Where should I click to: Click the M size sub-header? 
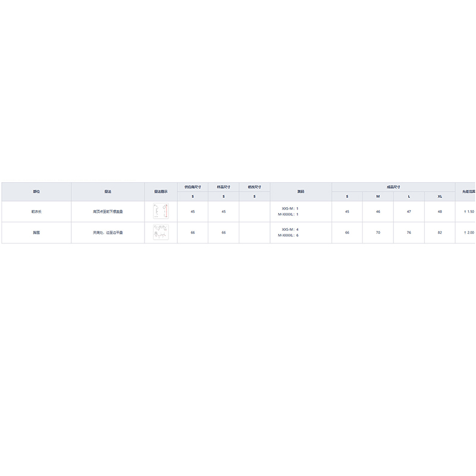[x=378, y=196]
